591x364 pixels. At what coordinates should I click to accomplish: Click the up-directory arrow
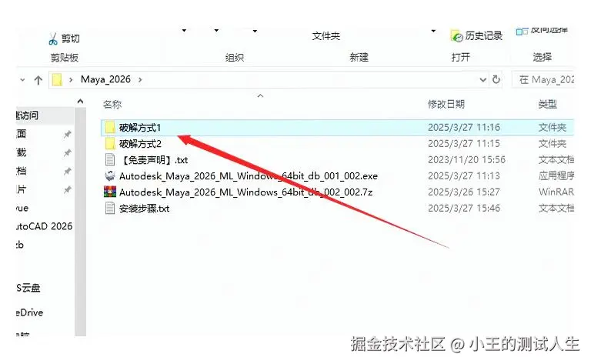tap(38, 80)
